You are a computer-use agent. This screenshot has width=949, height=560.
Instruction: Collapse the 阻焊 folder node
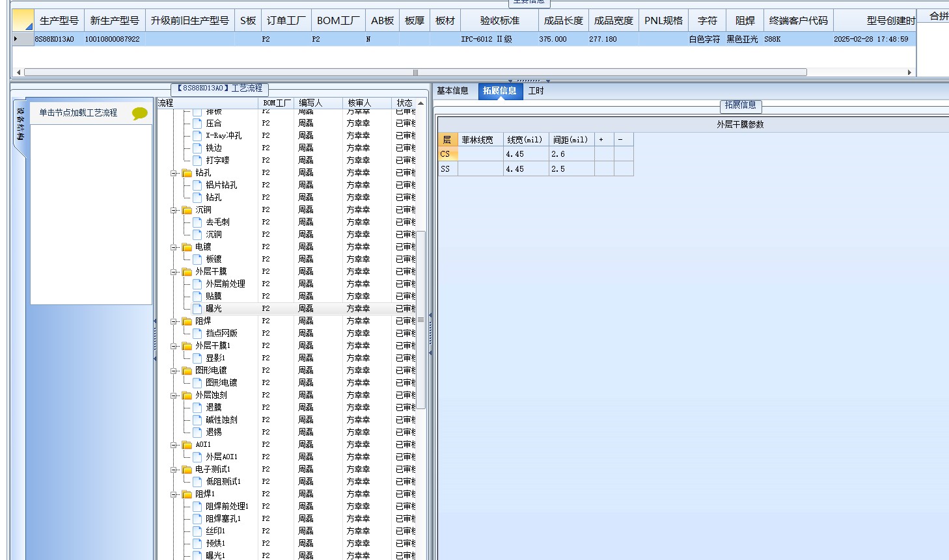[x=174, y=321]
